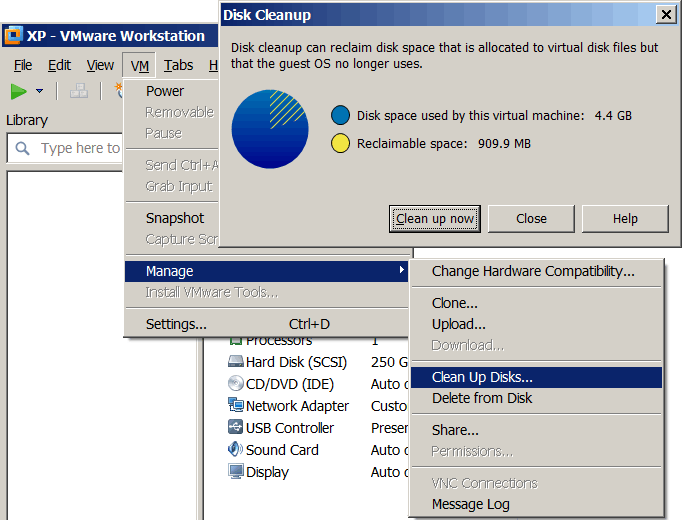Click the greyed network toolbar icon
This screenshot has width=682, height=520.
pyautogui.click(x=79, y=91)
